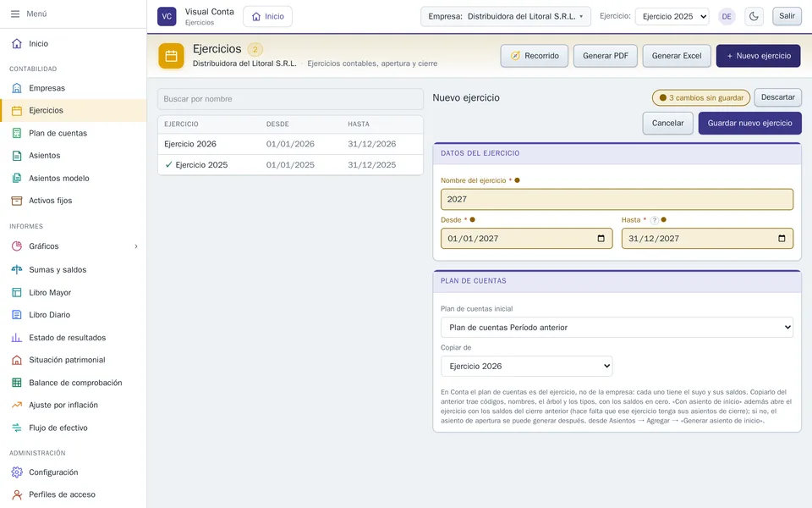Click the EJERCICIO column header
The width and height of the screenshot is (812, 508).
point(181,124)
